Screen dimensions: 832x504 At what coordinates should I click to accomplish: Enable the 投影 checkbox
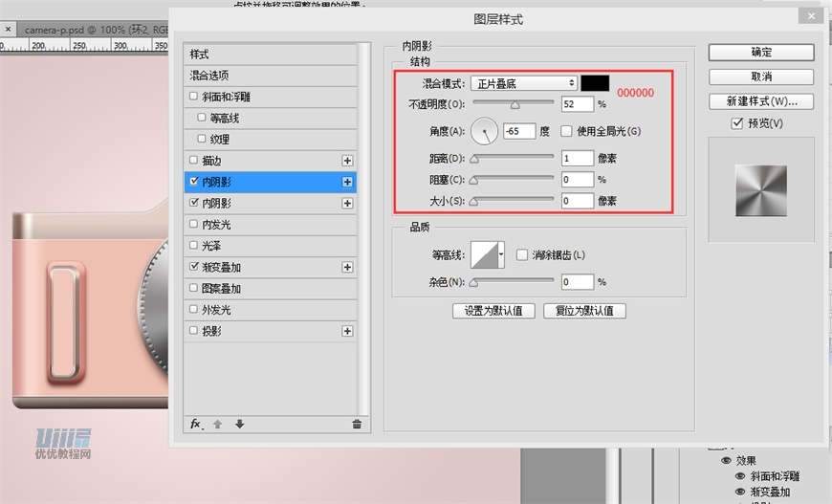pyautogui.click(x=194, y=330)
